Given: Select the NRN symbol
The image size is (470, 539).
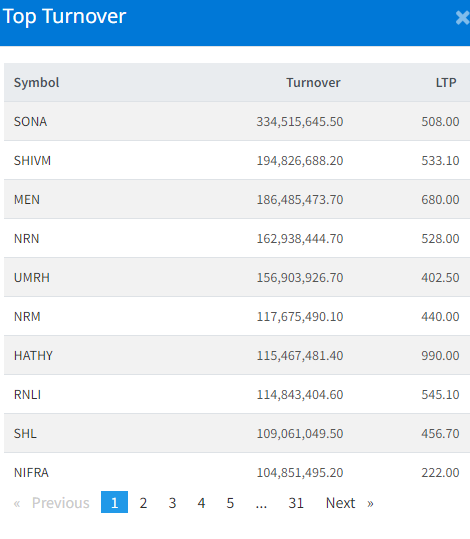Looking at the screenshot, I should (x=26, y=239).
